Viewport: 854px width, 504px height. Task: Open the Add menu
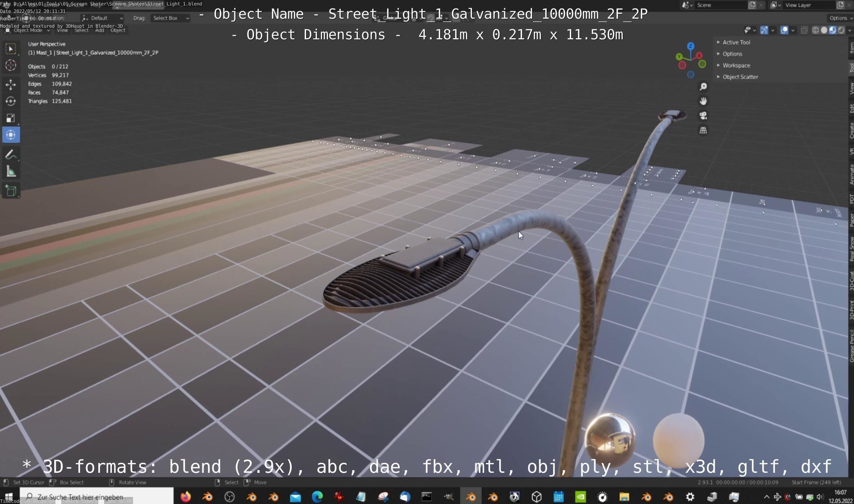click(x=99, y=30)
